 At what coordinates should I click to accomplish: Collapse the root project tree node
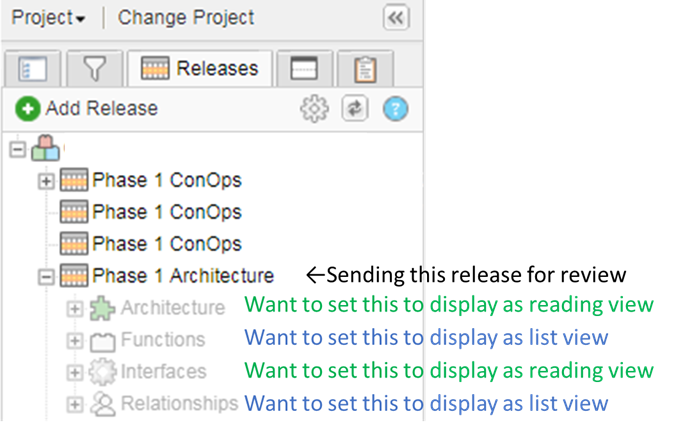(16, 149)
